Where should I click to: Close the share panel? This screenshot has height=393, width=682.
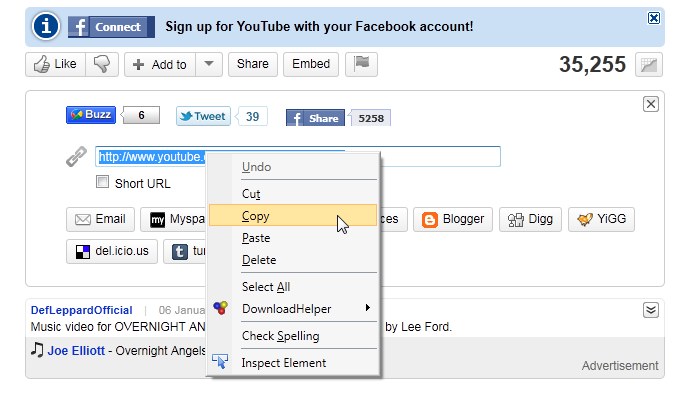(651, 104)
